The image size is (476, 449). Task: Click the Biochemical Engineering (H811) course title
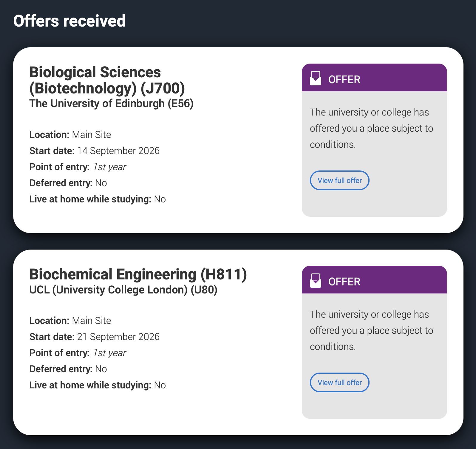pyautogui.click(x=138, y=274)
